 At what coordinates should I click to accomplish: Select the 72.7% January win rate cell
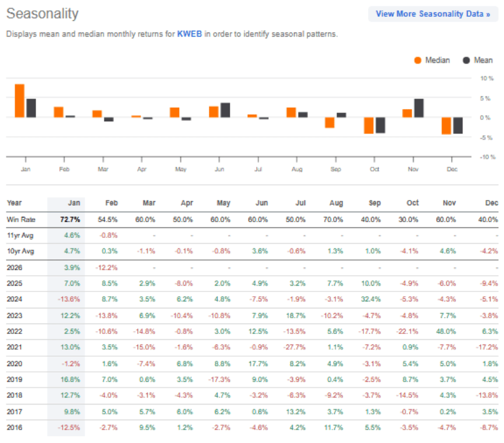[70, 220]
